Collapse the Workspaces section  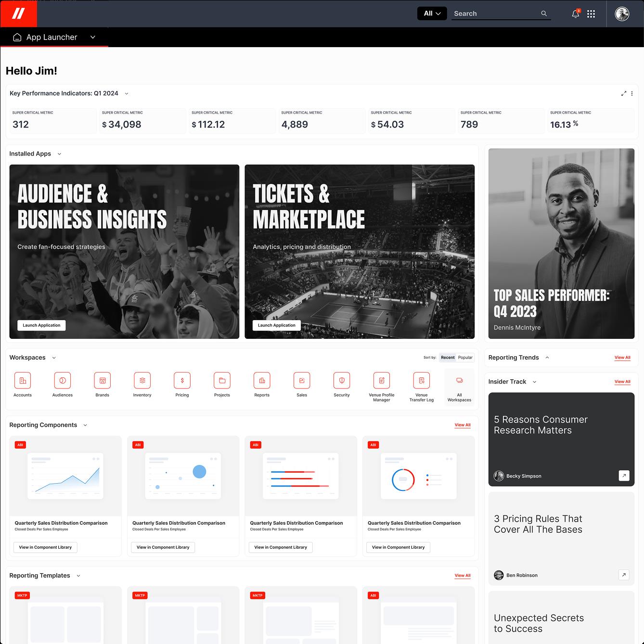tap(54, 358)
